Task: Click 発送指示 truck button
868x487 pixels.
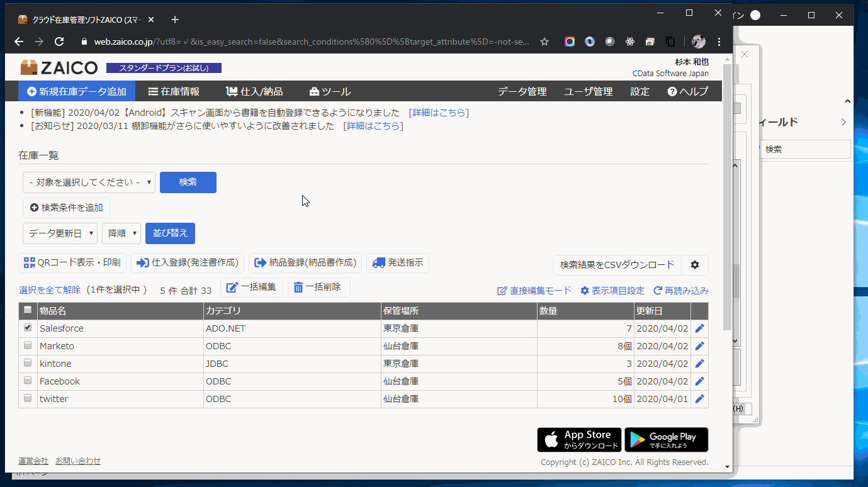Action: (x=398, y=263)
